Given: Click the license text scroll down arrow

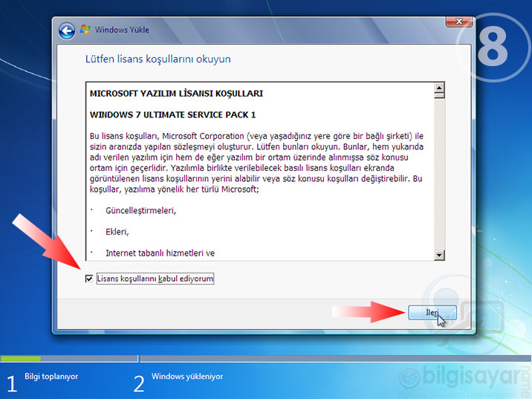Looking at the screenshot, I should (439, 255).
